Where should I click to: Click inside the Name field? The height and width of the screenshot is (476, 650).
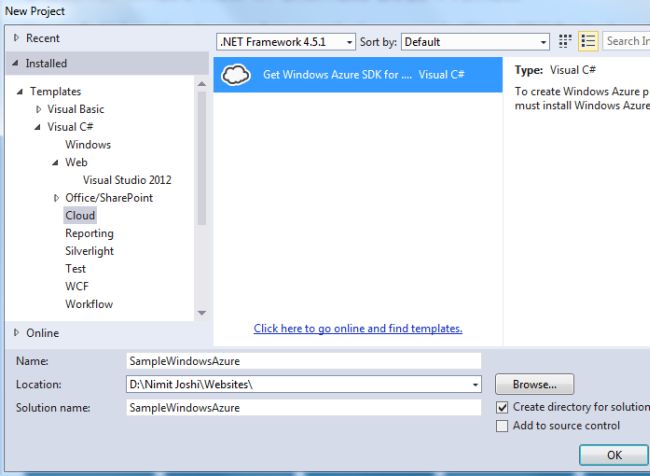tap(303, 361)
